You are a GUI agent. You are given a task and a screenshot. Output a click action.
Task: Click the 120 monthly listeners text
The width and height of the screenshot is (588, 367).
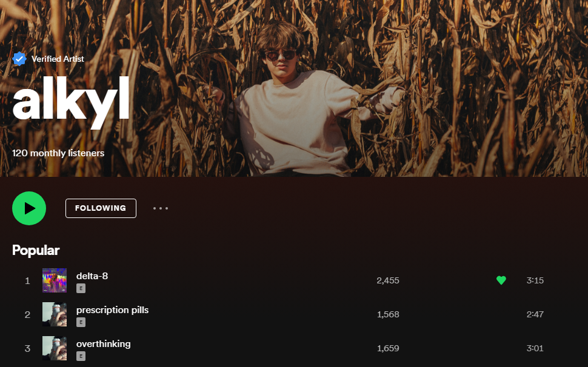click(58, 153)
